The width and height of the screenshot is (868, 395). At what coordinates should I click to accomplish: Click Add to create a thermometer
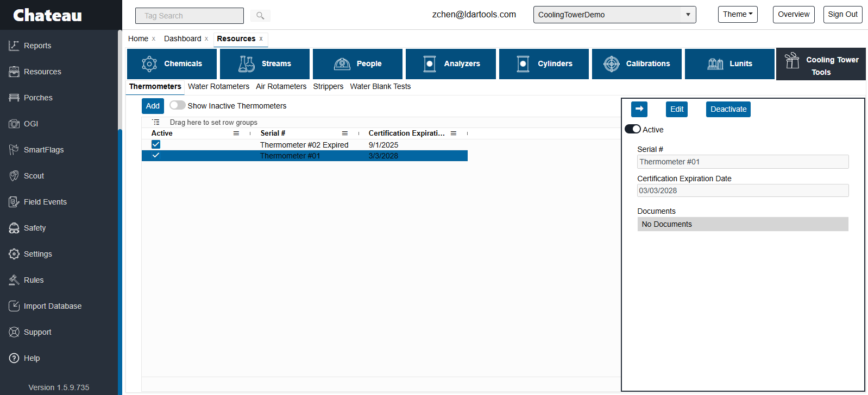153,106
